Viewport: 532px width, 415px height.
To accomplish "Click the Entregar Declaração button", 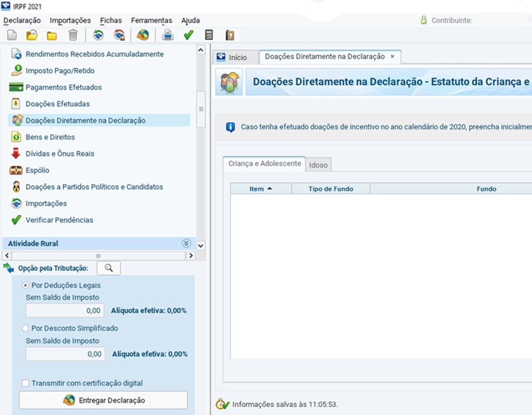I will [104, 400].
